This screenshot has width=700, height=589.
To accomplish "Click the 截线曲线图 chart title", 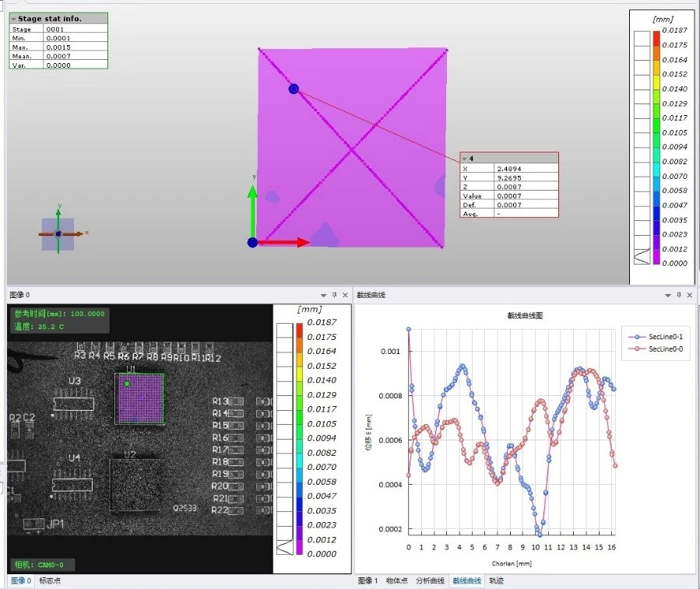I will tap(525, 315).
